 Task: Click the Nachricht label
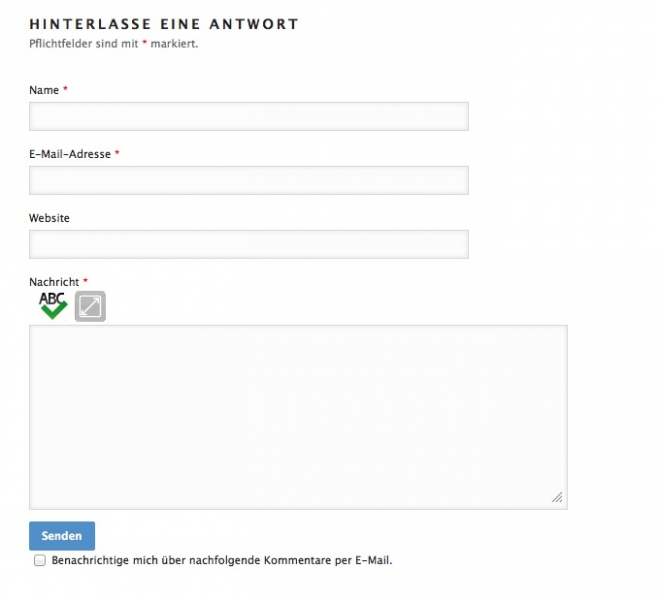[54, 282]
